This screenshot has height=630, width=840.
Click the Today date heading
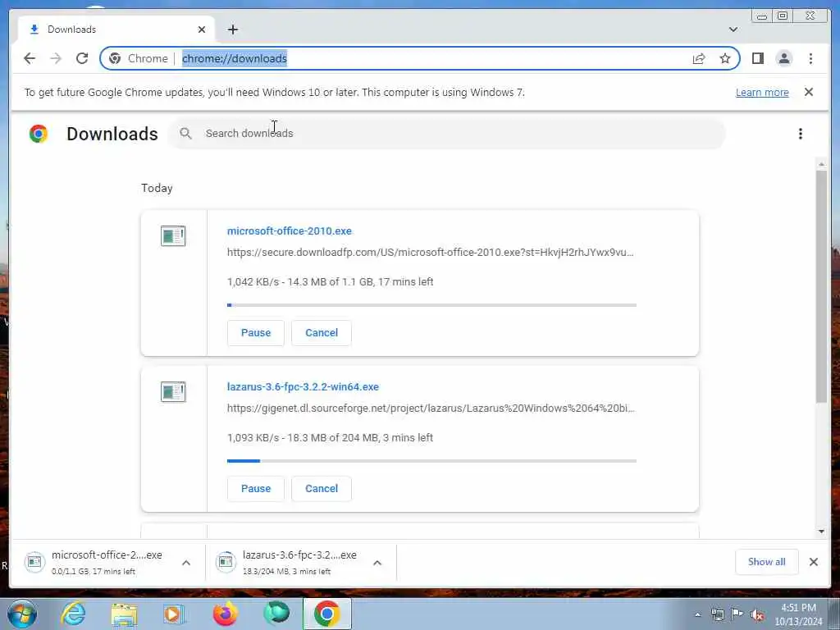tap(157, 188)
